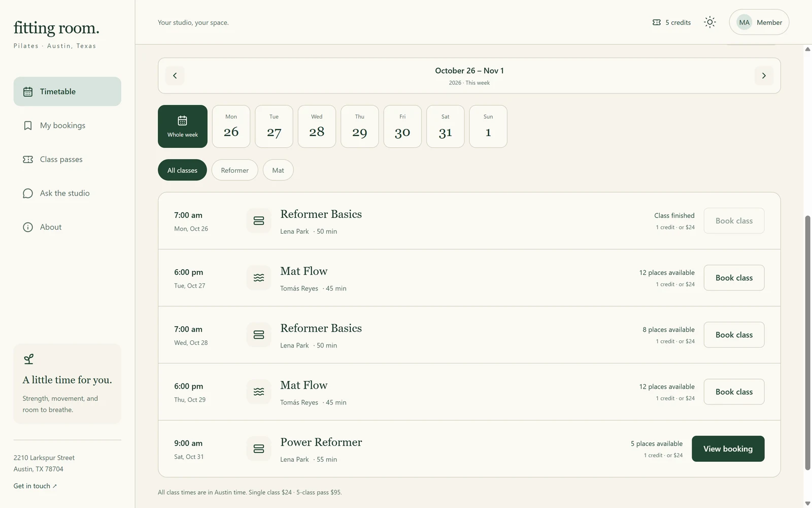Book Thursday Mat Flow class
This screenshot has width=812, height=508.
coord(734,392)
